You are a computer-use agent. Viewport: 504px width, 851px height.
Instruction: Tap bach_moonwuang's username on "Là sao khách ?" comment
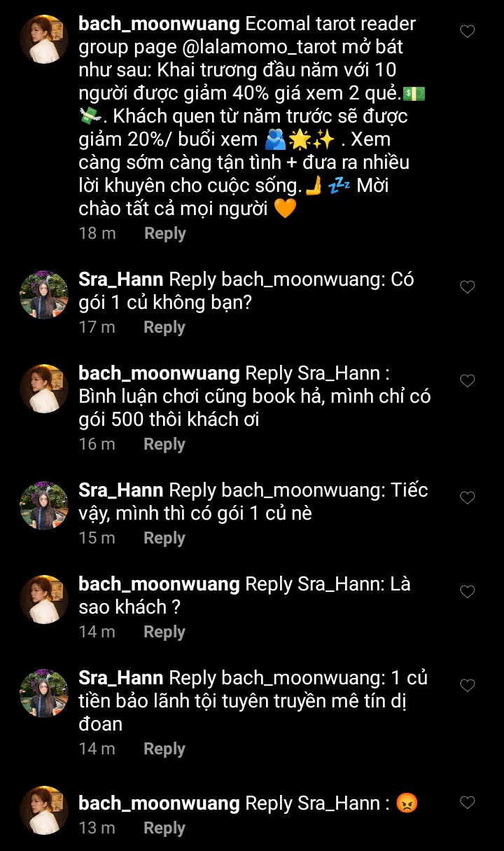159,584
